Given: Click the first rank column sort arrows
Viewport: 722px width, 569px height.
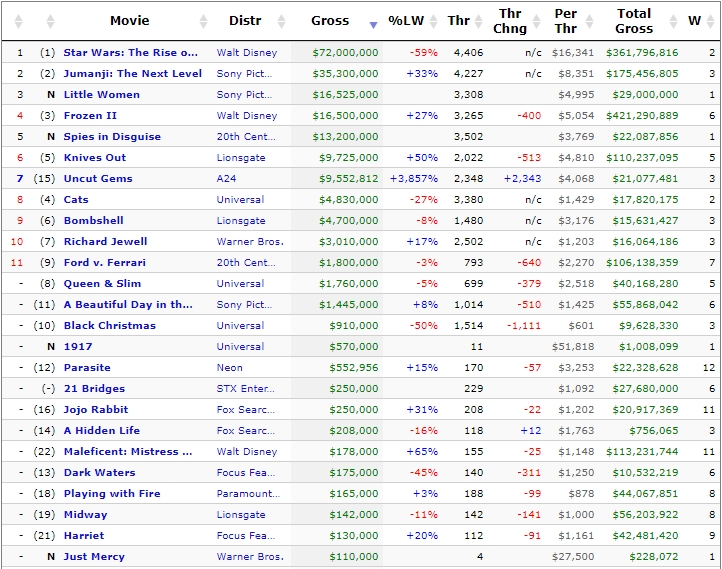Looking at the screenshot, I should [18, 21].
